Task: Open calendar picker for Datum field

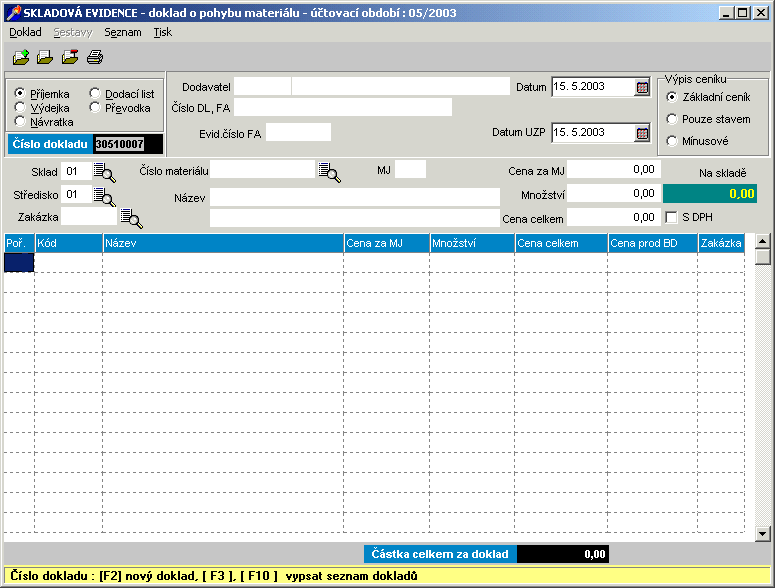Action: pyautogui.click(x=642, y=87)
